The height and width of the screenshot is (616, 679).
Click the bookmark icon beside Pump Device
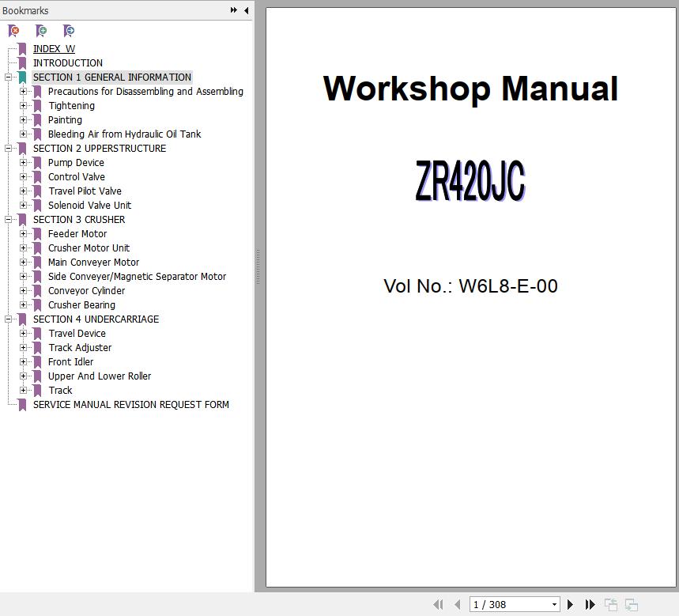click(x=38, y=163)
